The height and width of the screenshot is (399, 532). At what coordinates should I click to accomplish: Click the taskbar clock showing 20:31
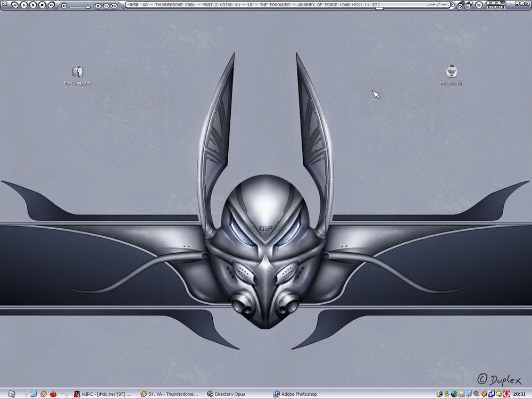click(x=520, y=394)
